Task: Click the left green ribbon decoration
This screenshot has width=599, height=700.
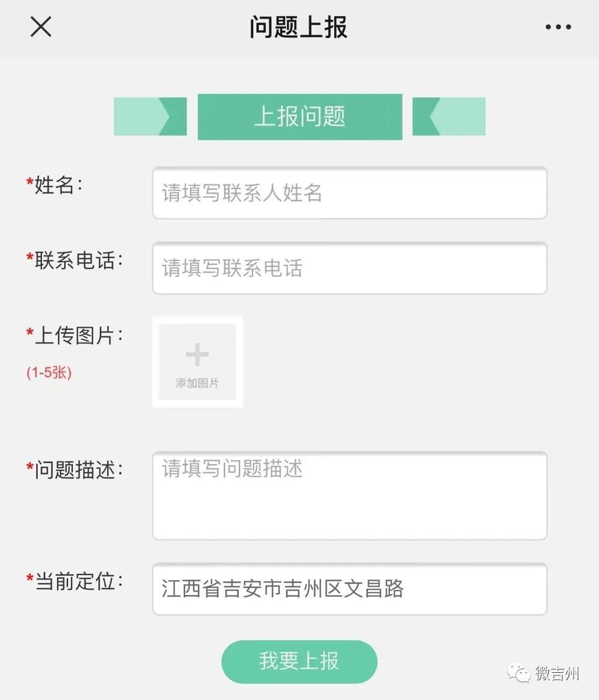Action: [x=150, y=116]
